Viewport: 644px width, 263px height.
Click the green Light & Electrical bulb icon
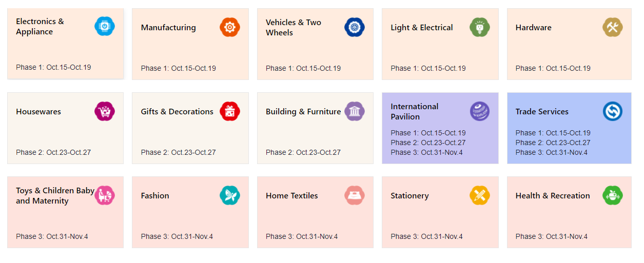pyautogui.click(x=479, y=27)
